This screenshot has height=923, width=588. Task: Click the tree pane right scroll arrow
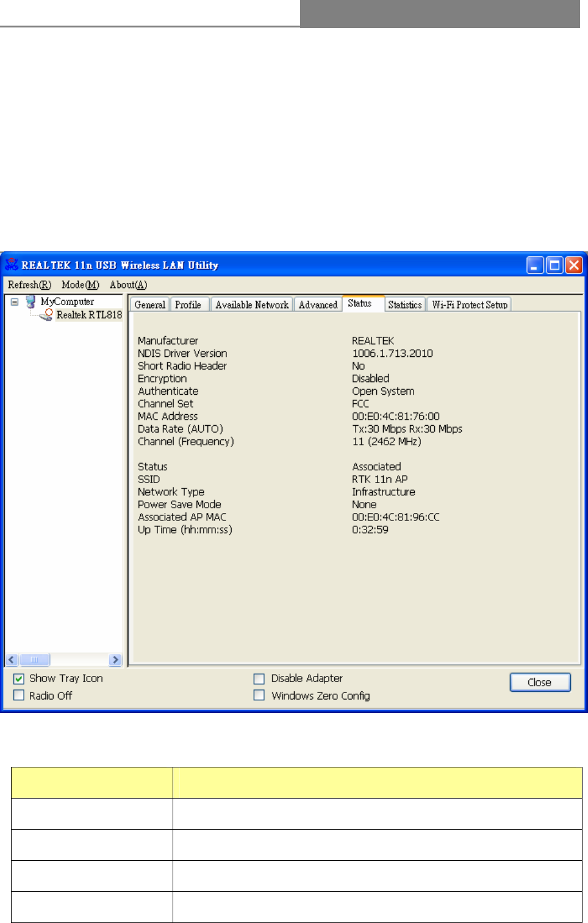(115, 659)
